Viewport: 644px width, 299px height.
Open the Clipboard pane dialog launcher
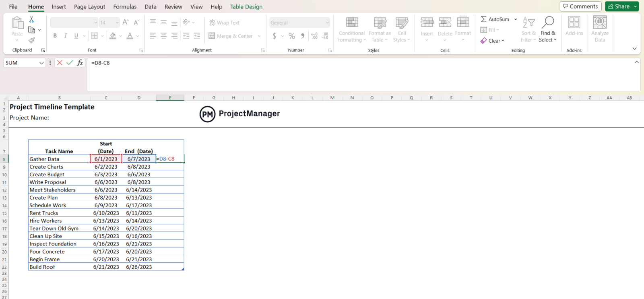(x=43, y=50)
